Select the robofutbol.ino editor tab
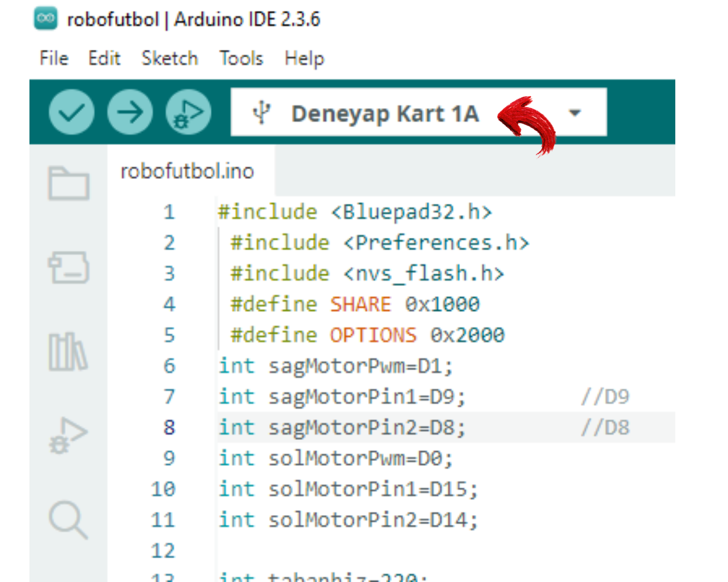Image resolution: width=728 pixels, height=582 pixels. tap(188, 171)
